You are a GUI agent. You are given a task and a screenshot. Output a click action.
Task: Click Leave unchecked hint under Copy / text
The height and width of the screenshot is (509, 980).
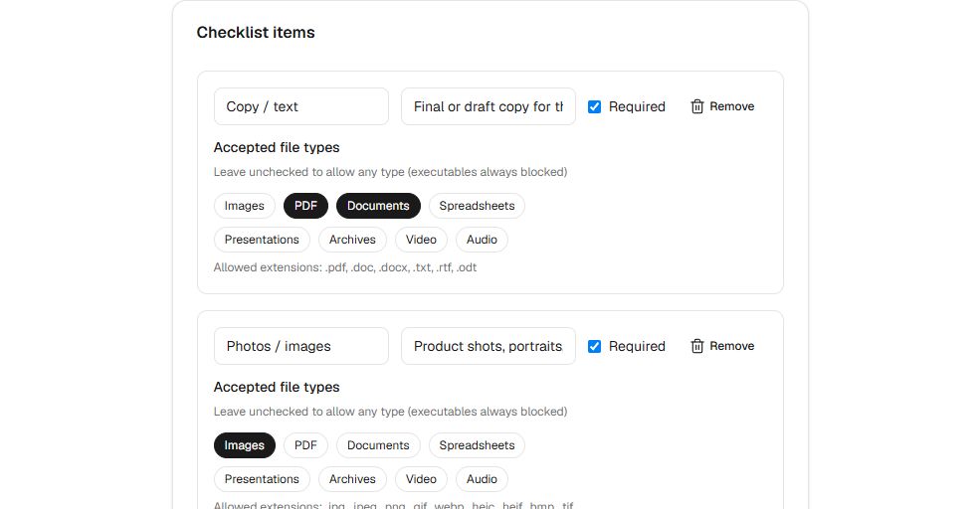pyautogui.click(x=391, y=172)
